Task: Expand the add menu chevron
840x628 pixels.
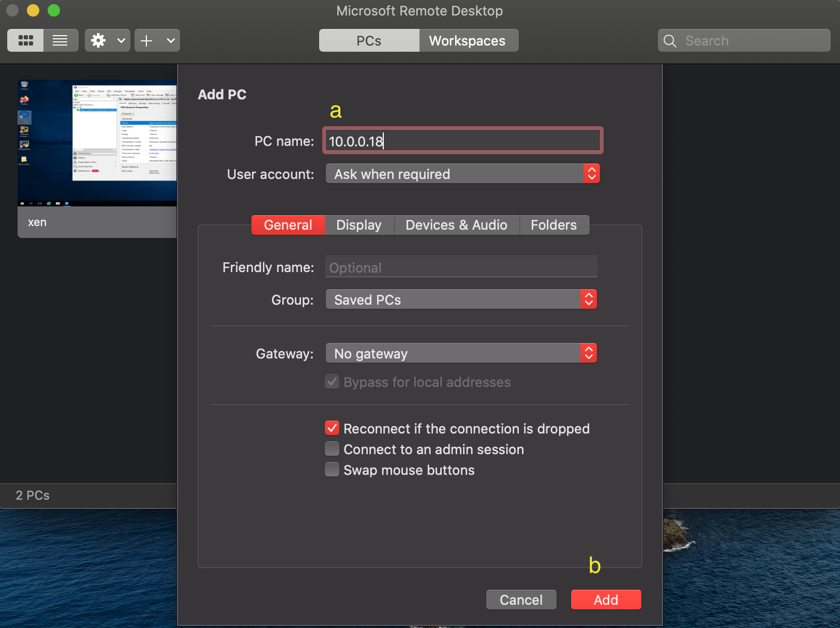Action: coord(171,40)
